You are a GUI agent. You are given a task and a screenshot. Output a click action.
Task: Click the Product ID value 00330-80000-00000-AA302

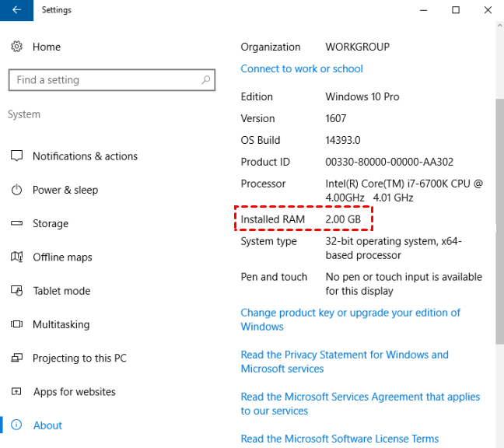coord(389,162)
